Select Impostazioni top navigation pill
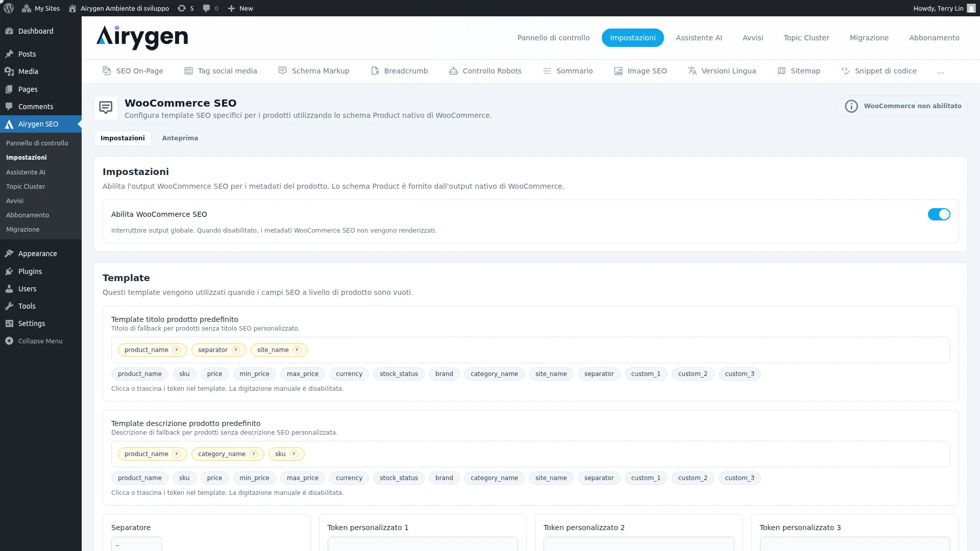 (632, 38)
